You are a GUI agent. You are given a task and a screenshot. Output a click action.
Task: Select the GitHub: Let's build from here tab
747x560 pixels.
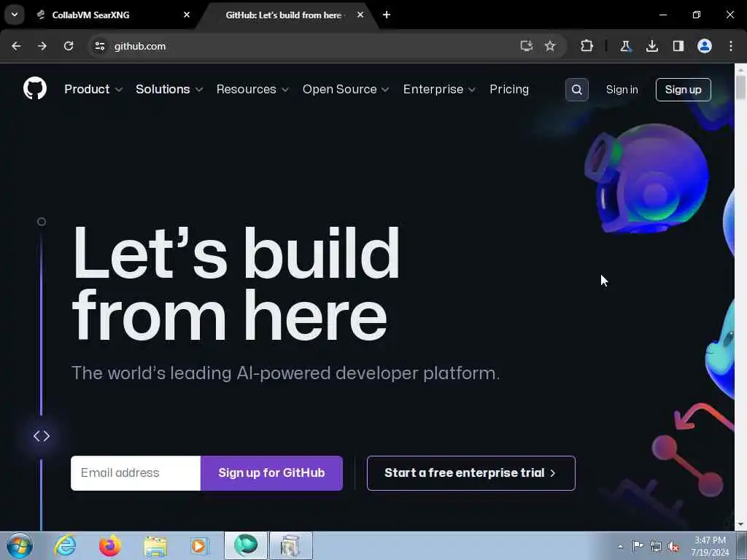[x=284, y=15]
